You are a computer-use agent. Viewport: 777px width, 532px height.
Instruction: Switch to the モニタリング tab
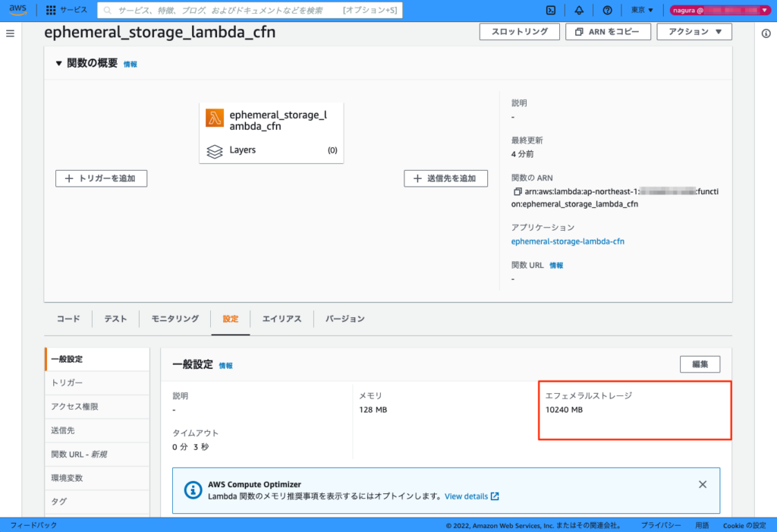pyautogui.click(x=175, y=319)
